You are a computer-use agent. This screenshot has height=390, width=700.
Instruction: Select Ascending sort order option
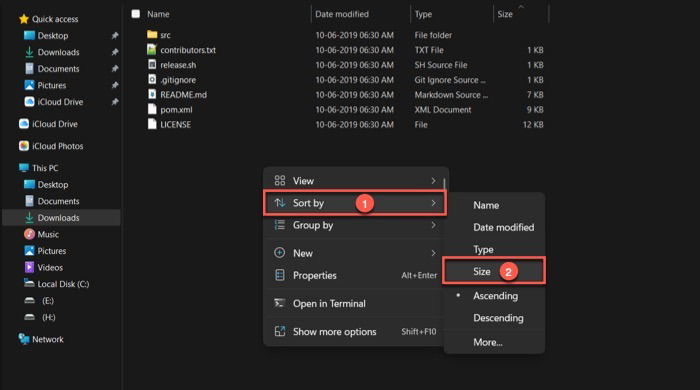pyautogui.click(x=495, y=296)
